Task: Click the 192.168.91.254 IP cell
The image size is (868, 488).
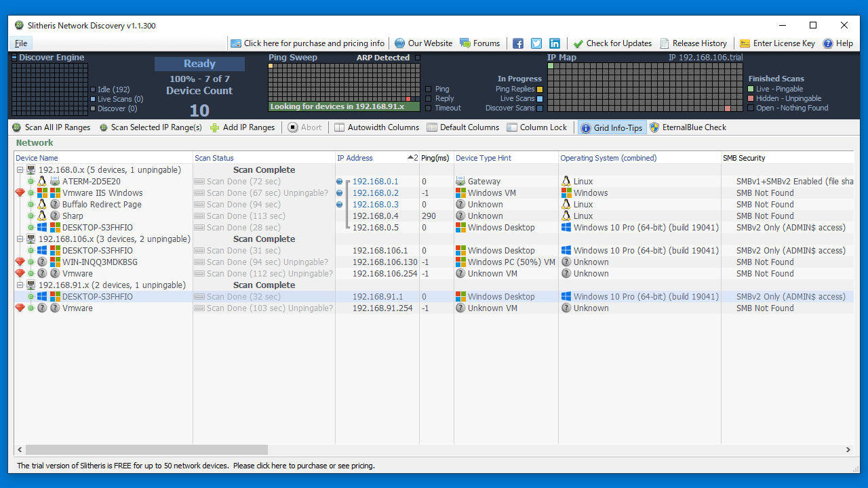Action: (377, 308)
